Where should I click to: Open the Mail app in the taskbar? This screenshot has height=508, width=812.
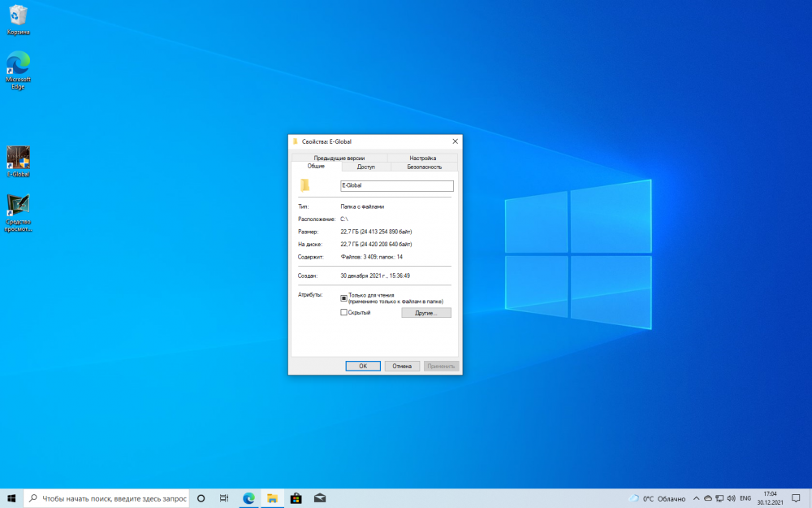coord(320,498)
